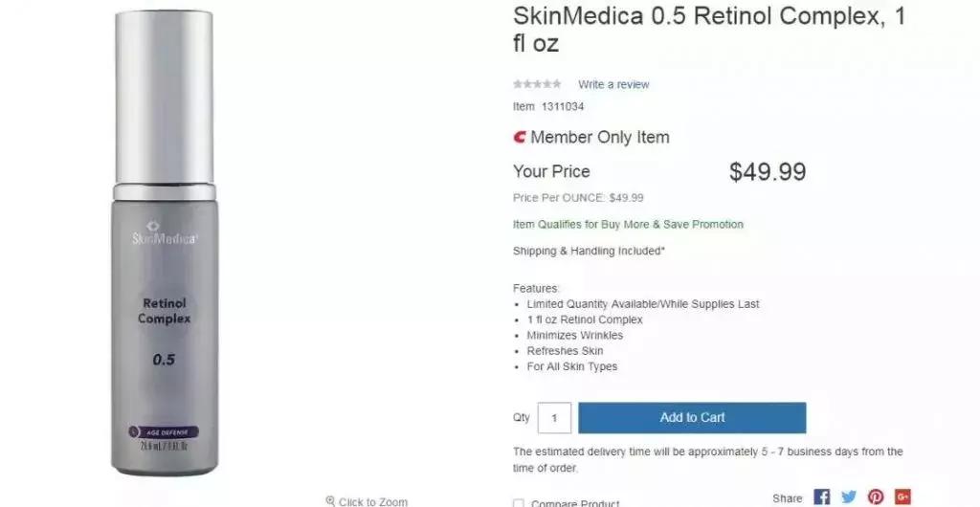Image resolution: width=980 pixels, height=507 pixels.
Task: Click the magnifier zoom icon
Action: click(330, 501)
